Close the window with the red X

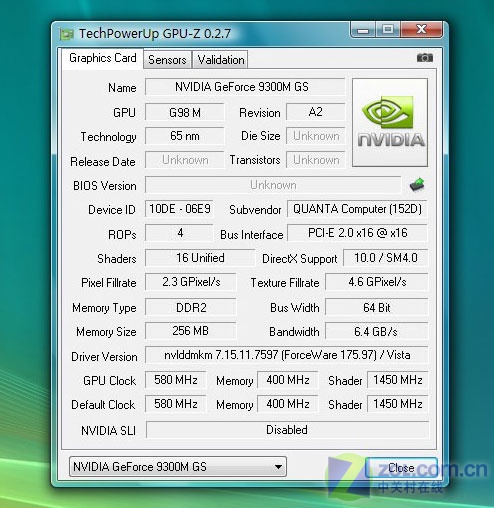422,30
